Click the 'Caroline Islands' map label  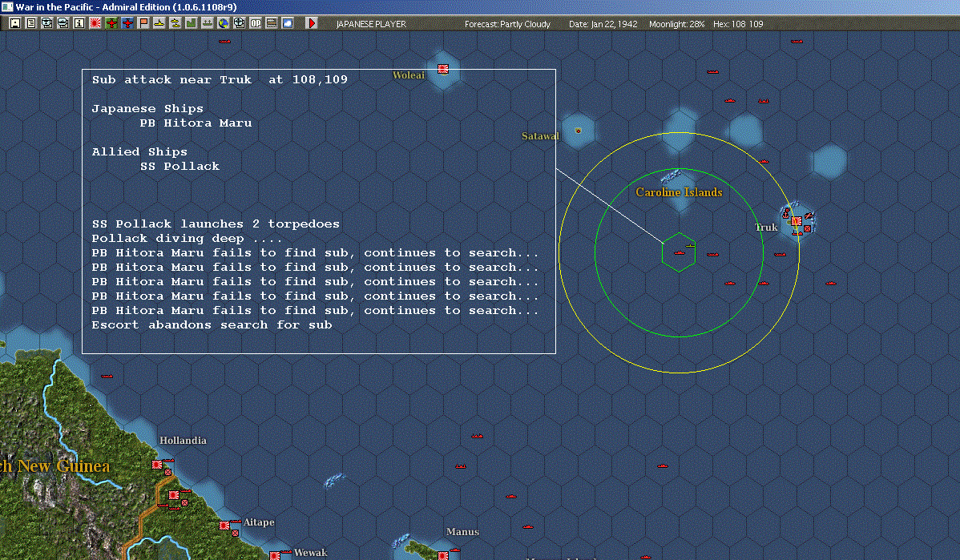(679, 192)
